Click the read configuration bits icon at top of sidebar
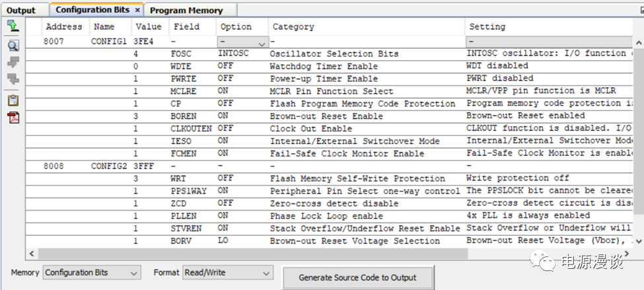 [13, 26]
